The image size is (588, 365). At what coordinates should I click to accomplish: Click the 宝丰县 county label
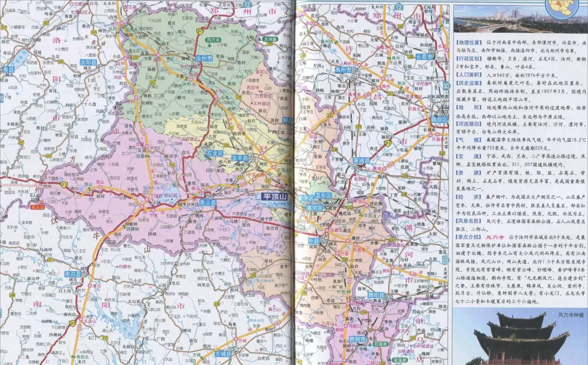[x=239, y=158]
